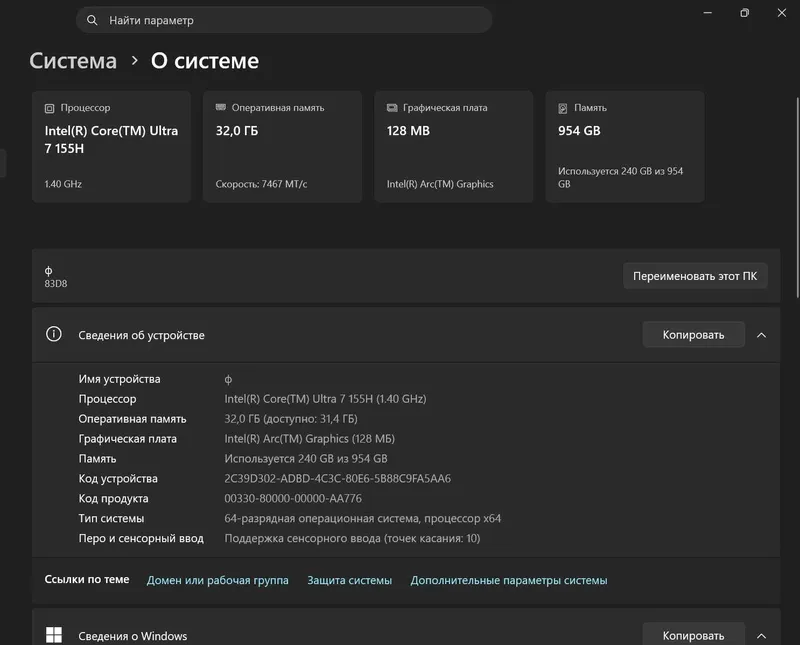Click the '83D8' model text
Image resolution: width=800 pixels, height=645 pixels.
click(x=56, y=284)
